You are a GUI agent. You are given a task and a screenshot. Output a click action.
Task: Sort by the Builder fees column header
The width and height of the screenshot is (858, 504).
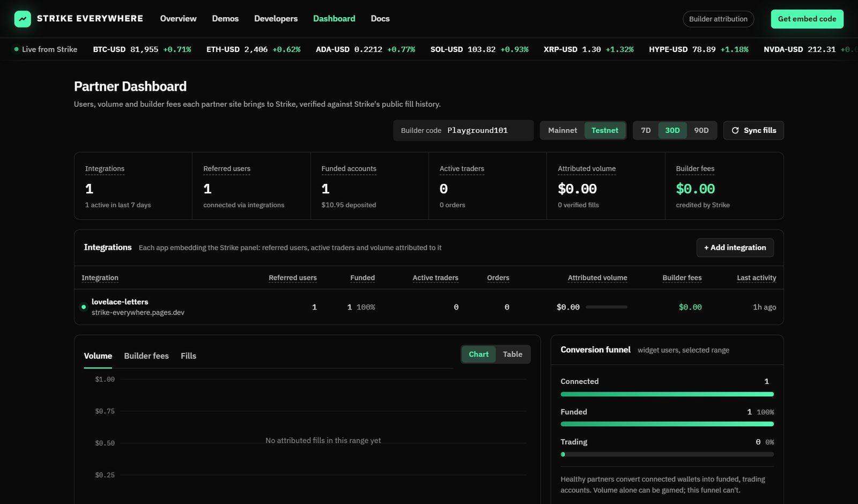pos(682,278)
